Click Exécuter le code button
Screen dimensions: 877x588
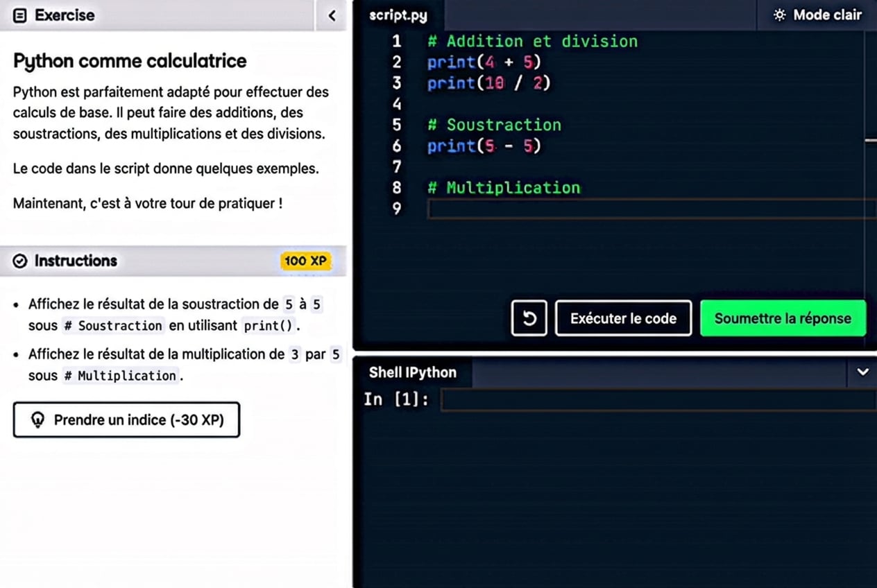pyautogui.click(x=623, y=318)
